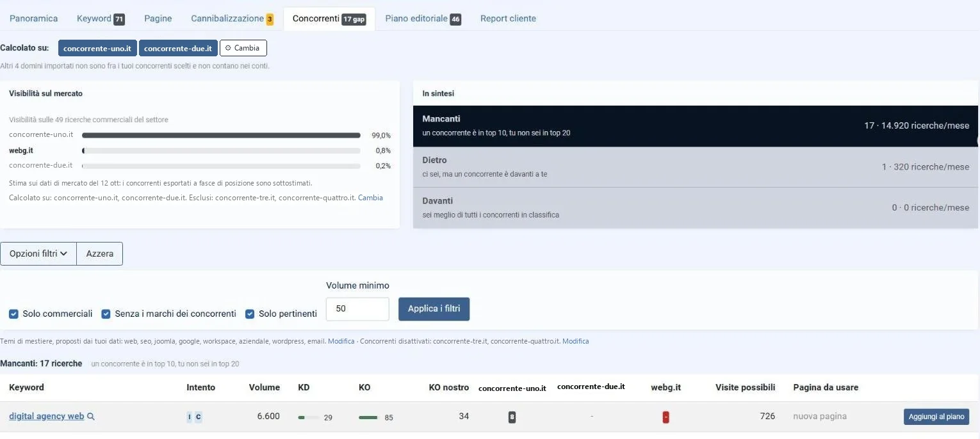Click the Volume minimo input field

tap(357, 308)
